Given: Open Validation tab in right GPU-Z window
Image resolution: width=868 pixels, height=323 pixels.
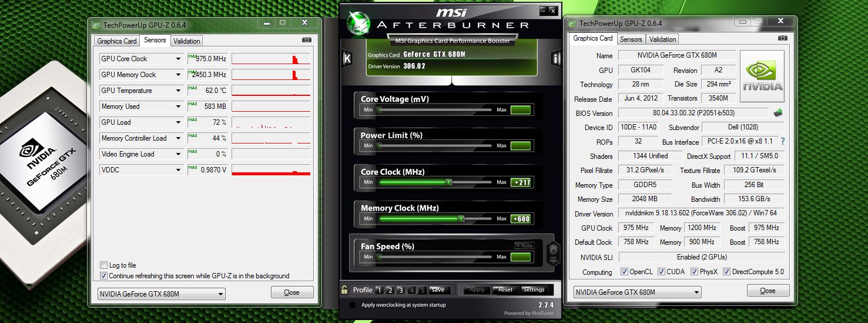Looking at the screenshot, I should pyautogui.click(x=662, y=39).
